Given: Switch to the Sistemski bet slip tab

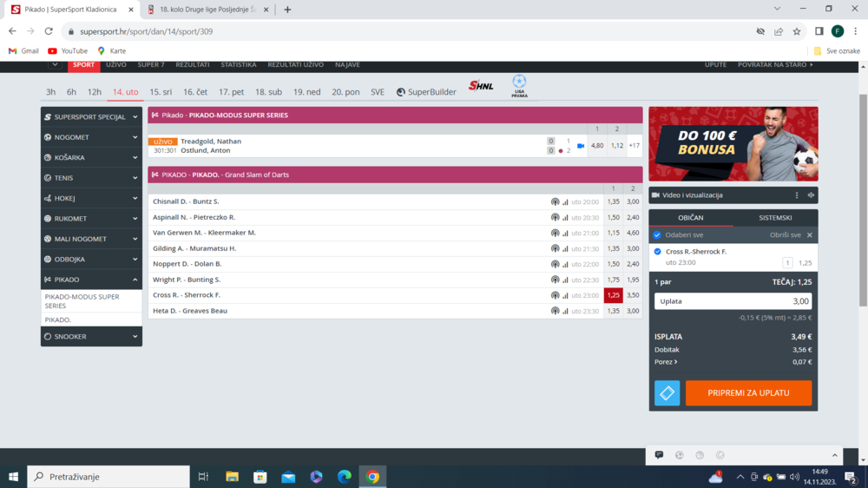Looking at the screenshot, I should (x=774, y=217).
